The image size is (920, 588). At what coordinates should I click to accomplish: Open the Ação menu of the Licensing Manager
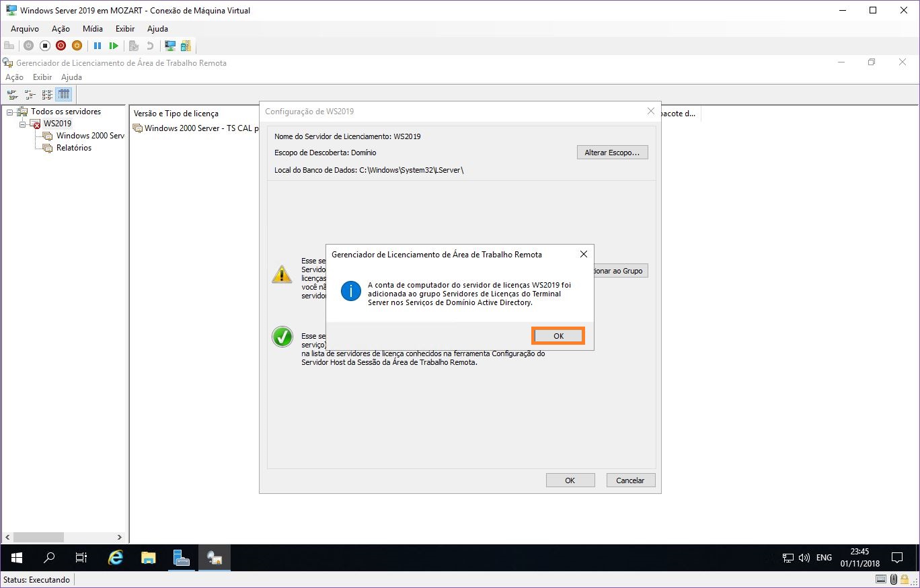14,77
